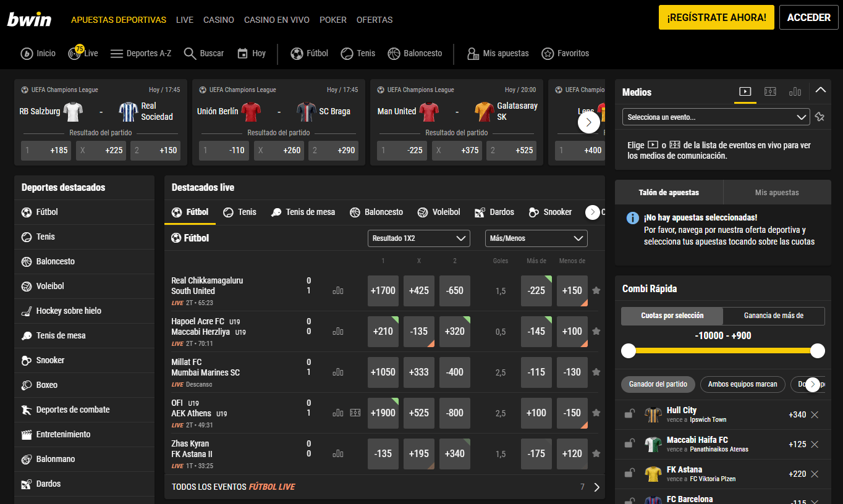Screen dimensions: 843x504
Task: Toggle lock on FK Astana selection
Action: pyautogui.click(x=629, y=473)
